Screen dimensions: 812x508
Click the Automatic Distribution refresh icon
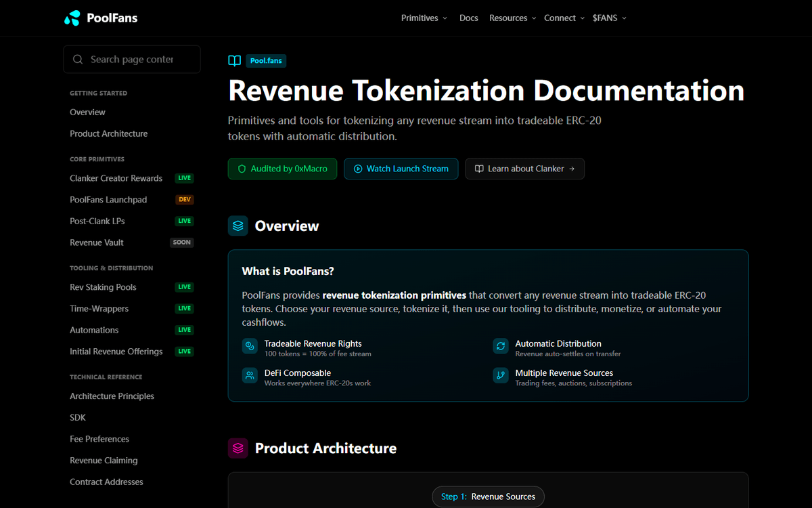pos(501,346)
